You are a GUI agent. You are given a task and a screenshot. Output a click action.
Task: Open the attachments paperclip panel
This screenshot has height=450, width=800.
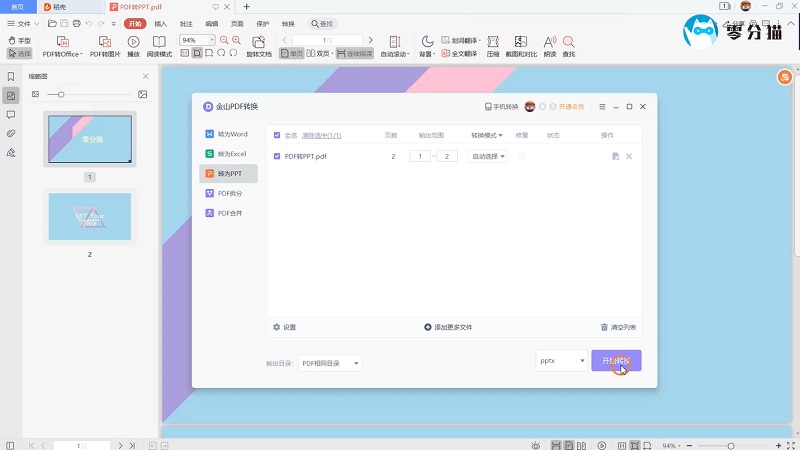(11, 134)
